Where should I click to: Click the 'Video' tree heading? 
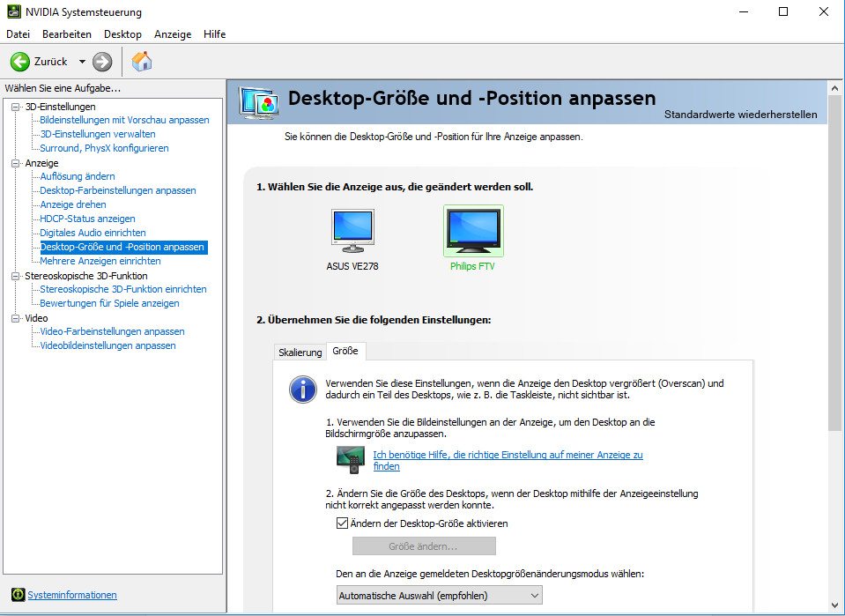(x=36, y=318)
